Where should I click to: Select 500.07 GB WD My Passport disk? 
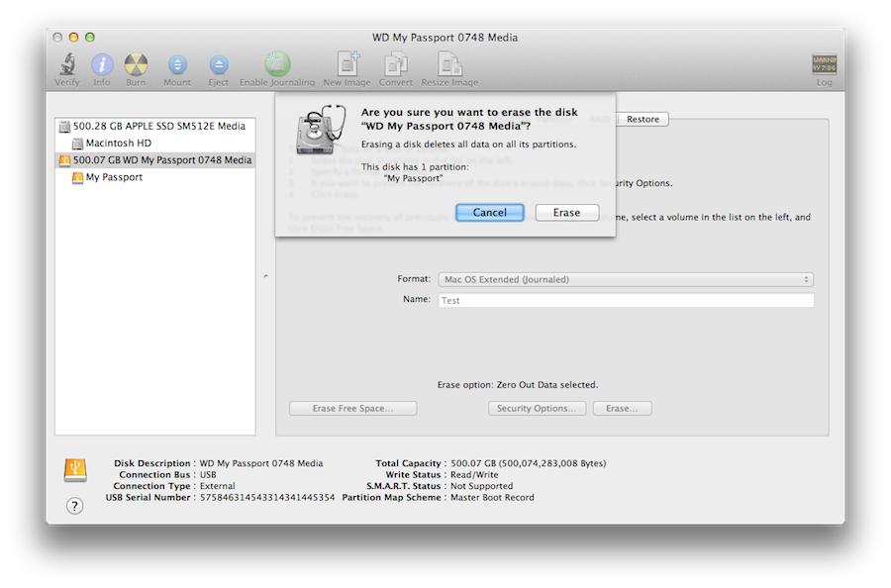coord(155,160)
